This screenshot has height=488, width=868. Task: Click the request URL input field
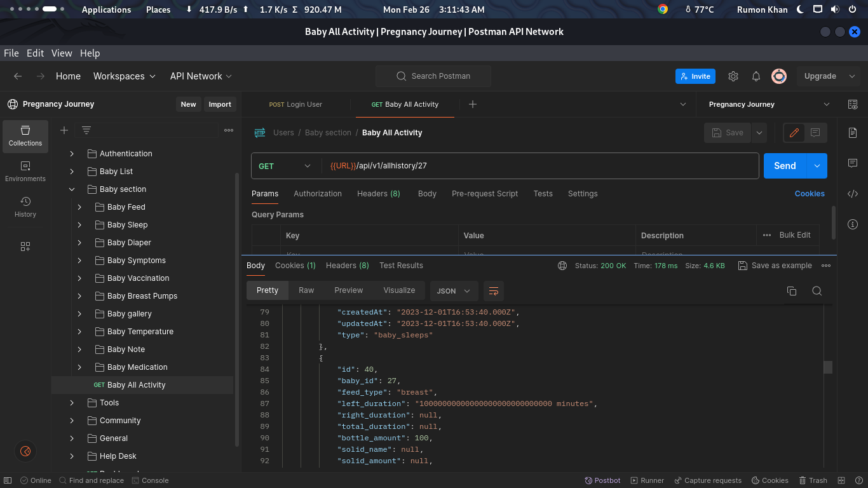point(540,166)
